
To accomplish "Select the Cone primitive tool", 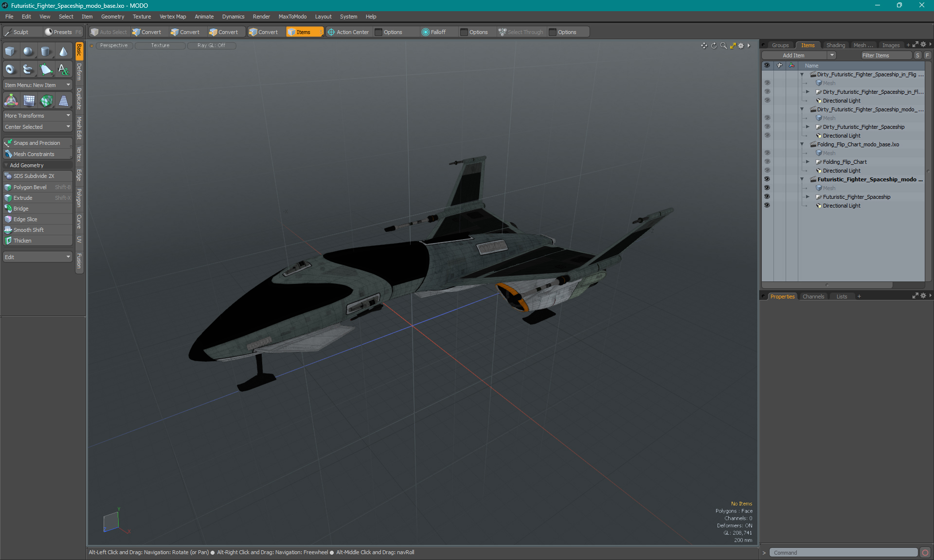I will coord(63,52).
